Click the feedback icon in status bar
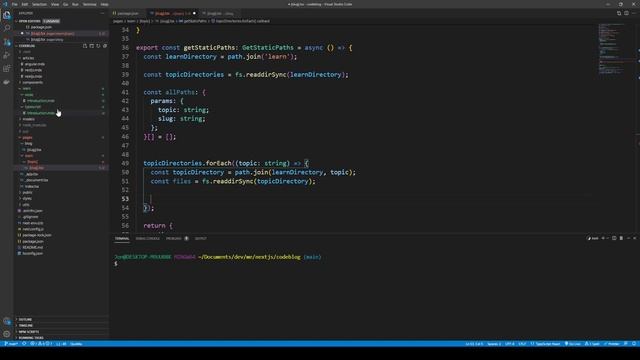This screenshot has width=640, height=360. point(626,344)
